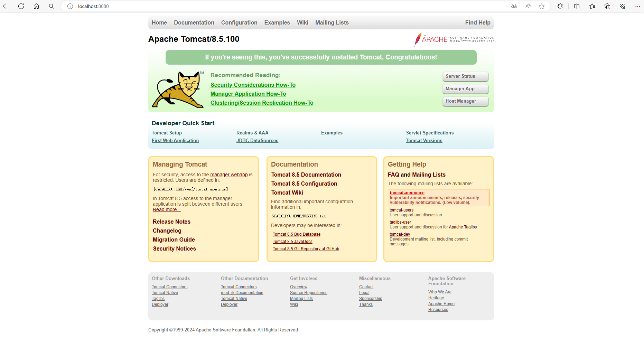Open Find Help in navigation bar

click(x=478, y=22)
